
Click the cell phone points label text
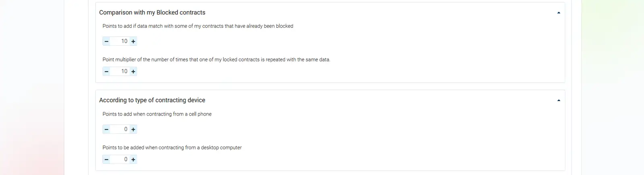157,114
